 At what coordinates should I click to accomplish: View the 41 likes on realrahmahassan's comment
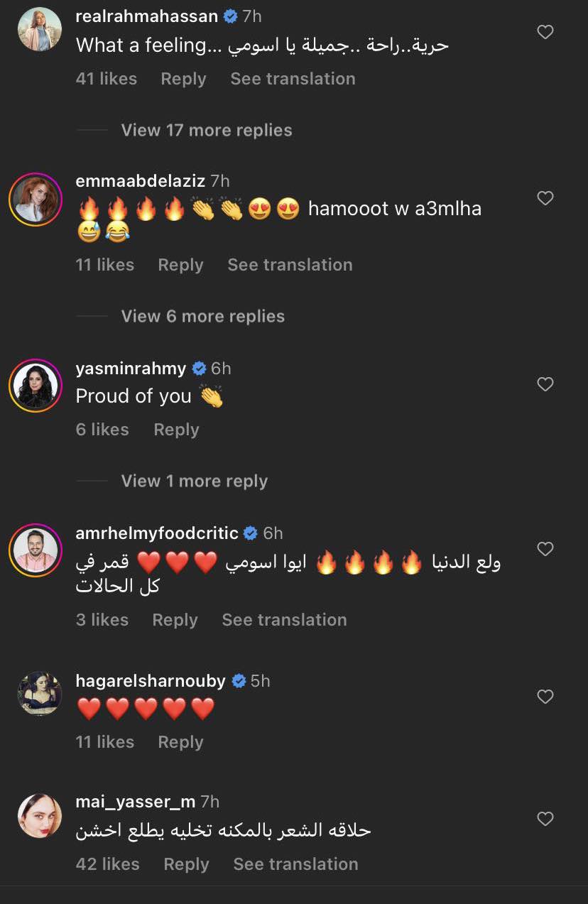click(x=107, y=79)
